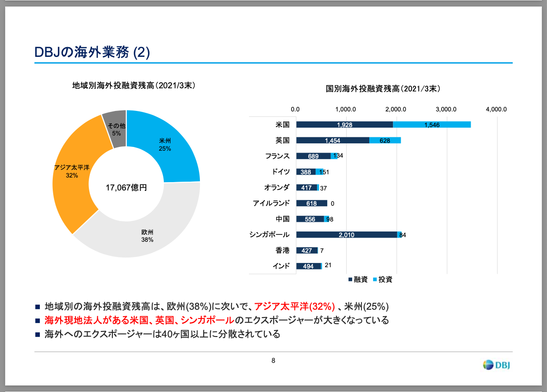Viewport: 547px width, 392px height.
Task: Click the axis value '3,000.0'
Action: tap(446, 110)
